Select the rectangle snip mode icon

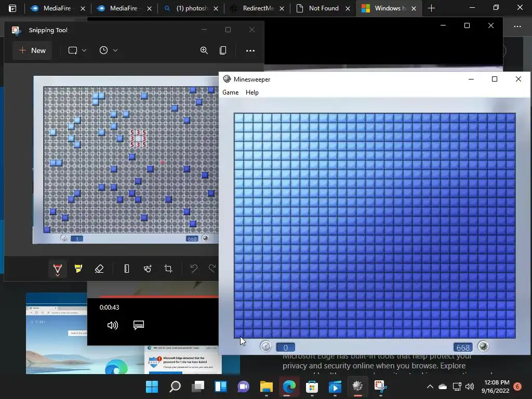[73, 50]
